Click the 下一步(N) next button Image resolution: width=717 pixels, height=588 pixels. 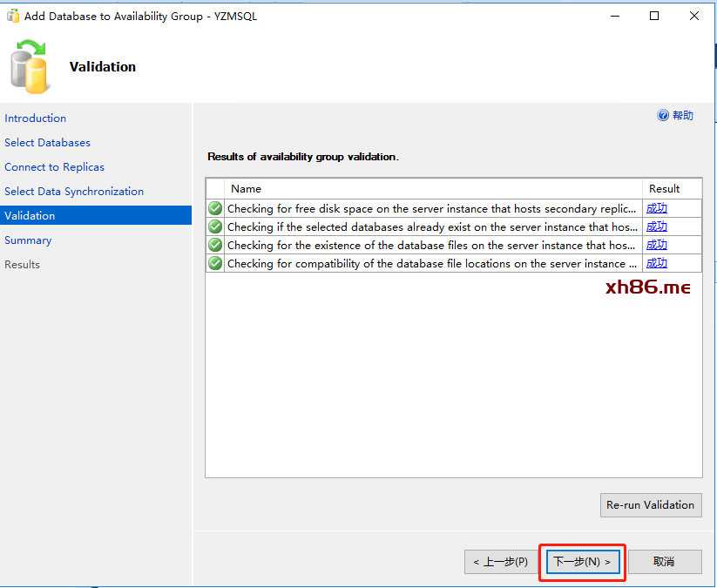584,562
